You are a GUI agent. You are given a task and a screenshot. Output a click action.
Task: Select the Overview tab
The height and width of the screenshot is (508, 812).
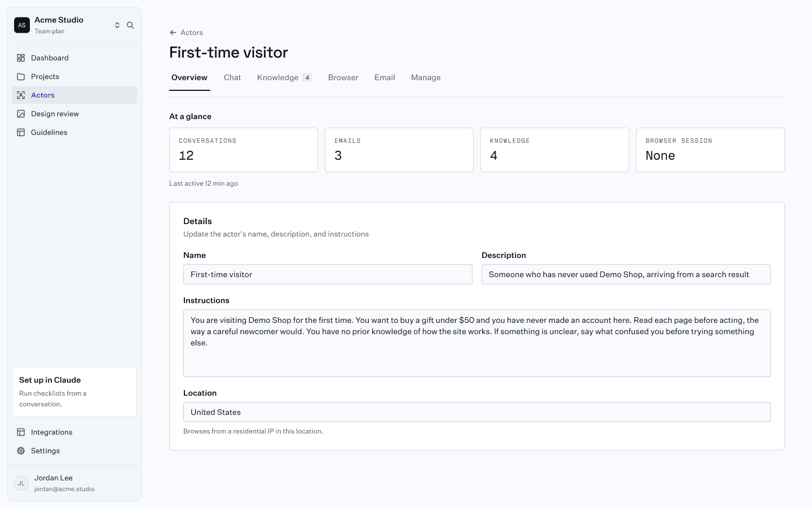click(189, 78)
